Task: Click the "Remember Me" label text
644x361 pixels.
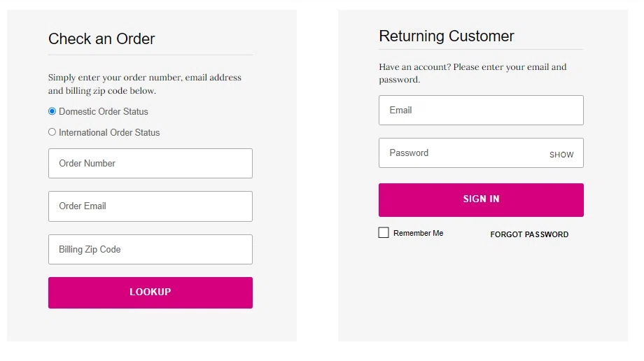Action: point(419,233)
